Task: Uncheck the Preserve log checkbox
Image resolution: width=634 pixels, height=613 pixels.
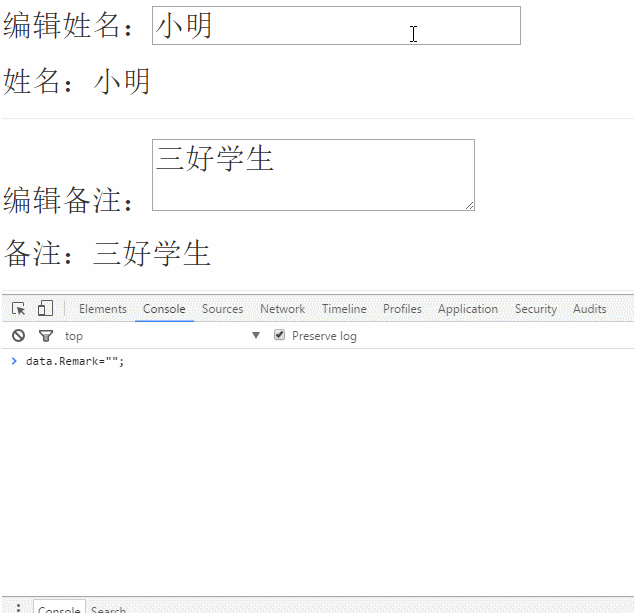Action: pos(280,335)
